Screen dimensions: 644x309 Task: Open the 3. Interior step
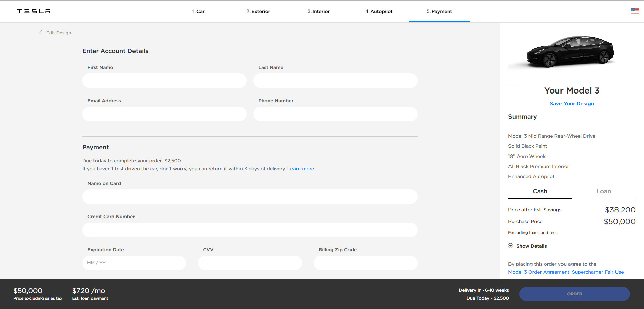(x=318, y=11)
